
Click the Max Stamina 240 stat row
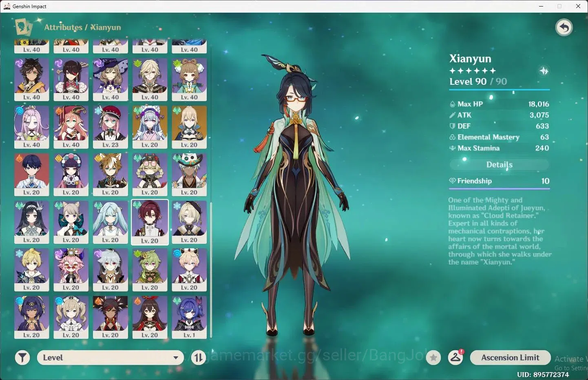pos(500,148)
